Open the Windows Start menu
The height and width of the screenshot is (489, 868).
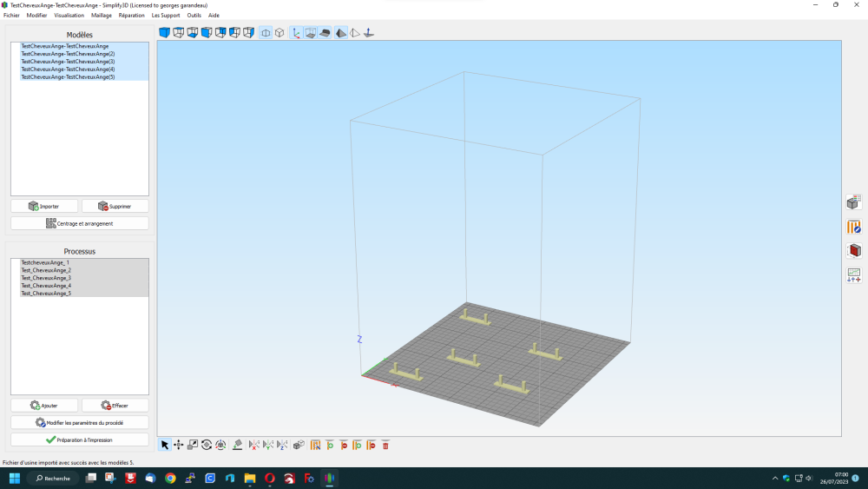pyautogui.click(x=15, y=478)
